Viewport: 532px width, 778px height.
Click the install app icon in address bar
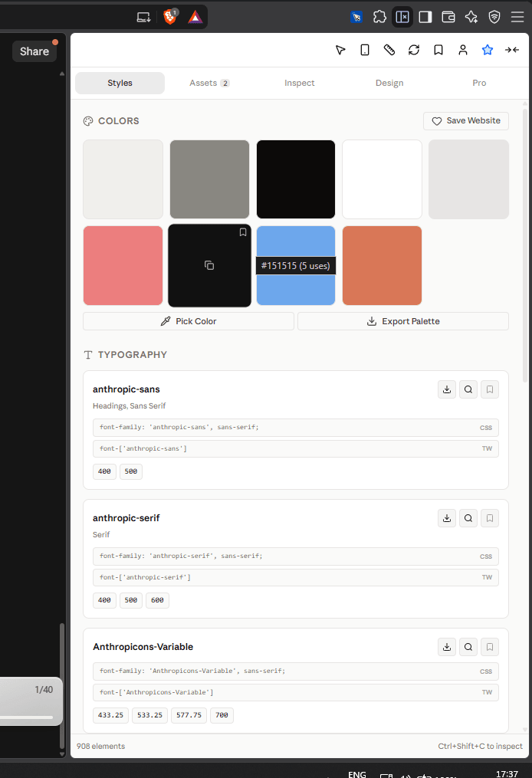click(144, 18)
